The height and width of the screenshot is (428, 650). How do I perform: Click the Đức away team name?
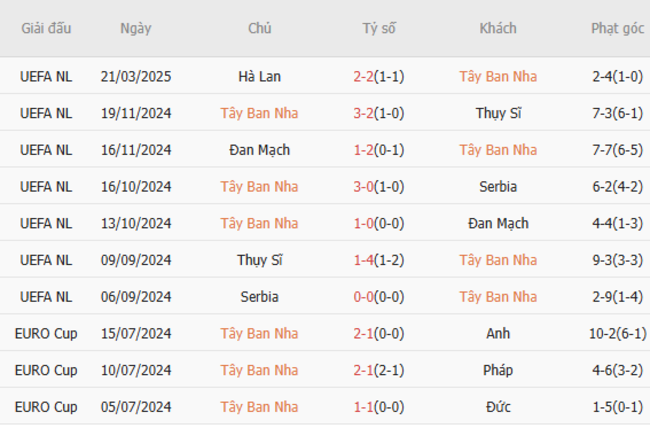point(497,407)
